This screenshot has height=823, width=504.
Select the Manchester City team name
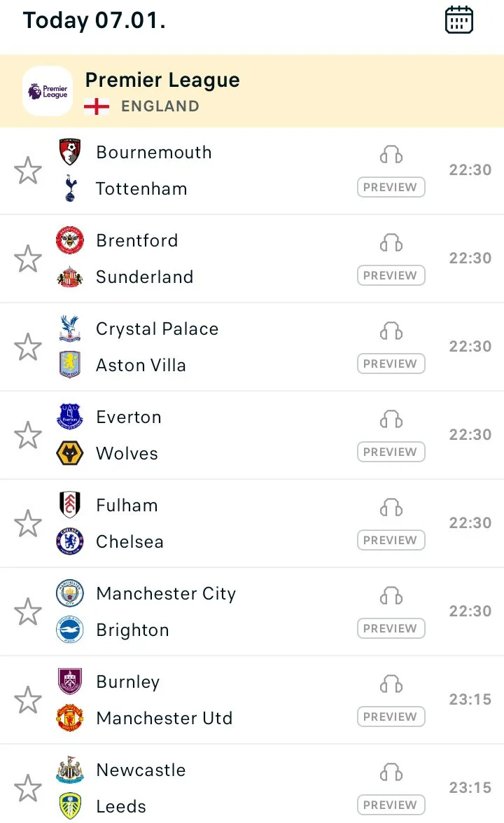coord(166,594)
